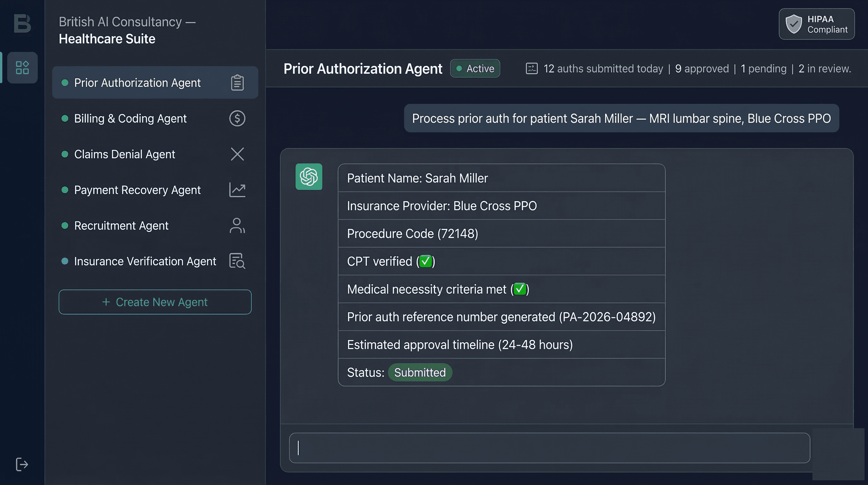The image size is (868, 485).
Task: Select Claims Denial Agent in sidebar
Action: [125, 154]
